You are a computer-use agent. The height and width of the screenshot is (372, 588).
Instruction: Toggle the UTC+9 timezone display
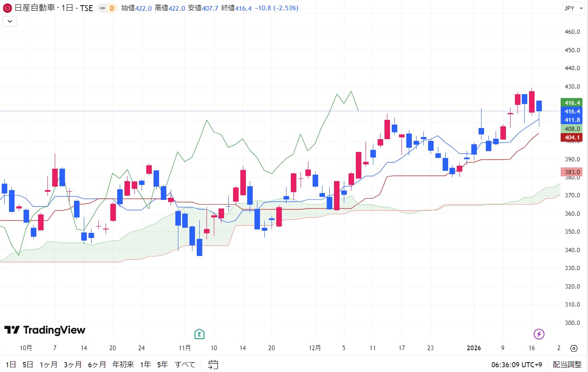[x=517, y=364]
